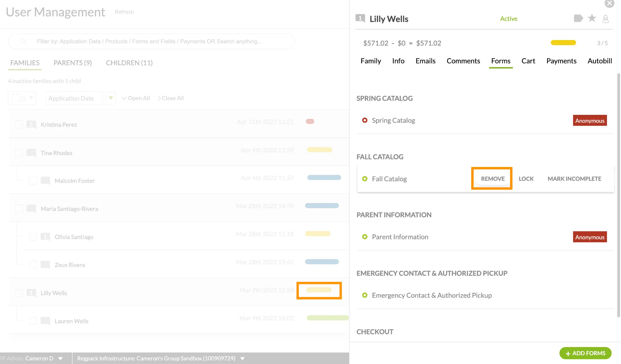
Task: Check the Tina Rhodes row checkbox
Action: pos(19,153)
